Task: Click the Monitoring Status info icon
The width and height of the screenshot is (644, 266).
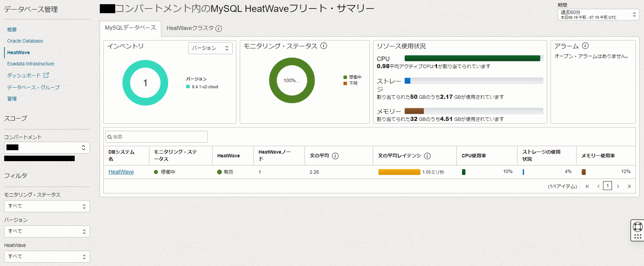Action: coord(324,46)
